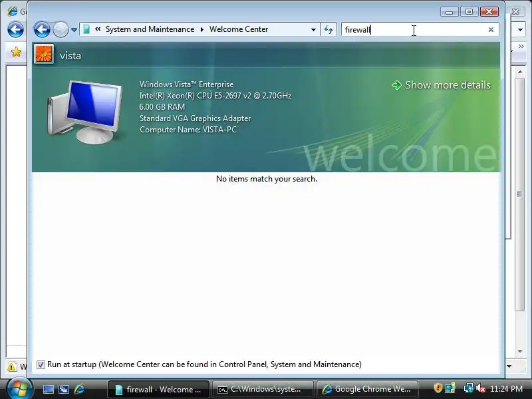Click Show more details link
532x399 pixels.
pyautogui.click(x=448, y=85)
